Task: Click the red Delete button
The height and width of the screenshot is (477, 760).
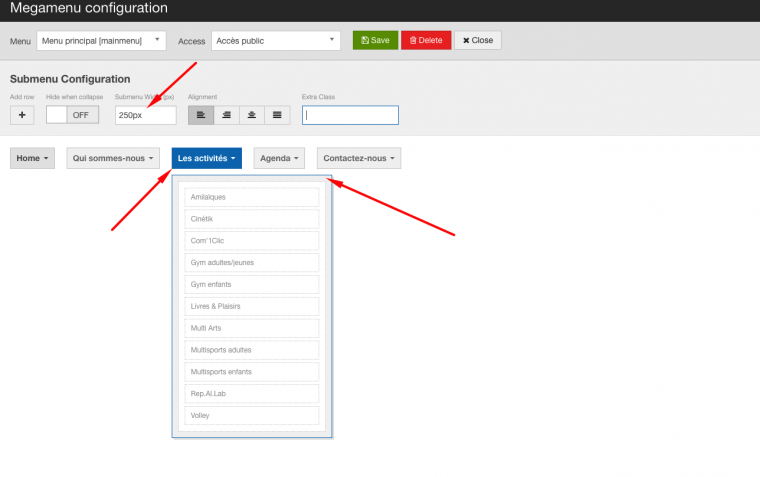Action: 426,40
